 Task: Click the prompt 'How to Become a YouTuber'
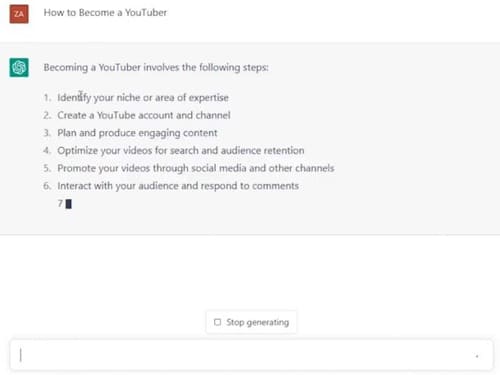[105, 13]
